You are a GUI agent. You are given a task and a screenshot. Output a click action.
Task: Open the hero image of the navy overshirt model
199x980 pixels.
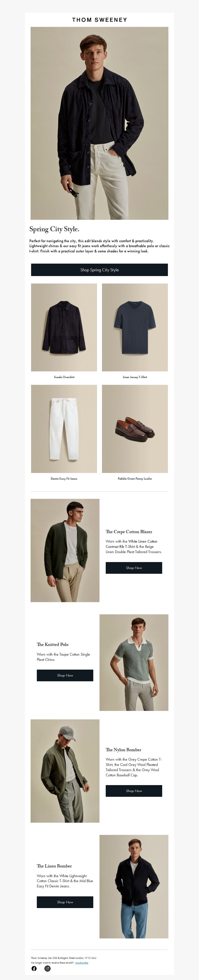pyautogui.click(x=99, y=123)
